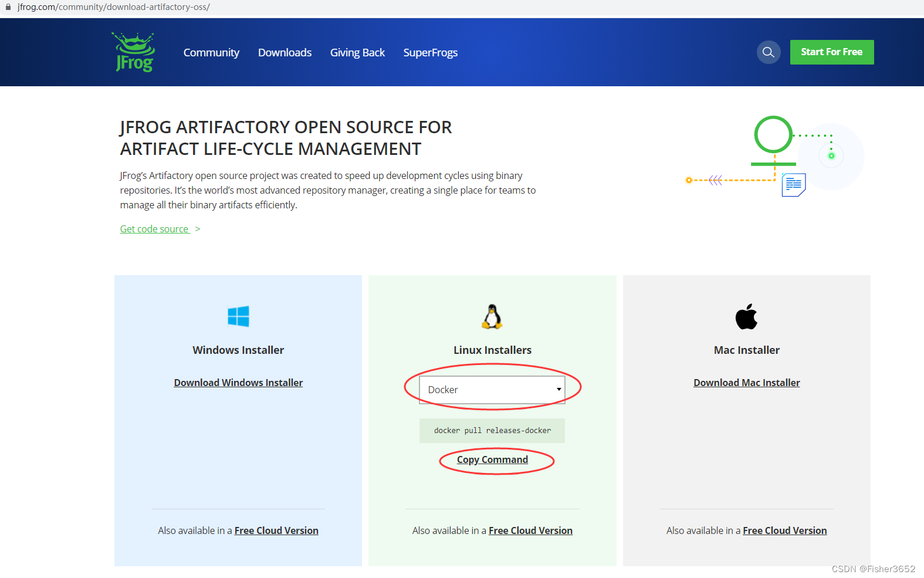This screenshot has width=924, height=578.
Task: Click the padlock icon in address bar
Action: click(8, 7)
